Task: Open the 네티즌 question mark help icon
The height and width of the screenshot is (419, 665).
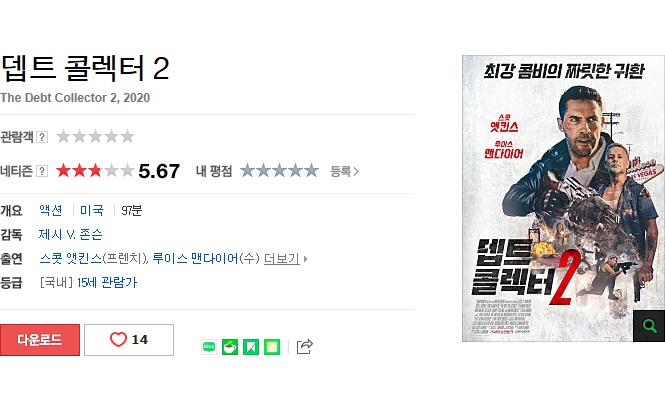Action: (x=42, y=171)
